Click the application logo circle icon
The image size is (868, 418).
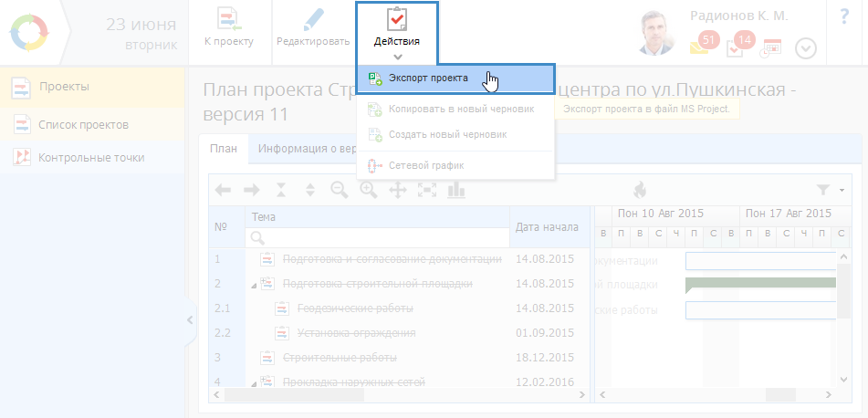[x=28, y=32]
